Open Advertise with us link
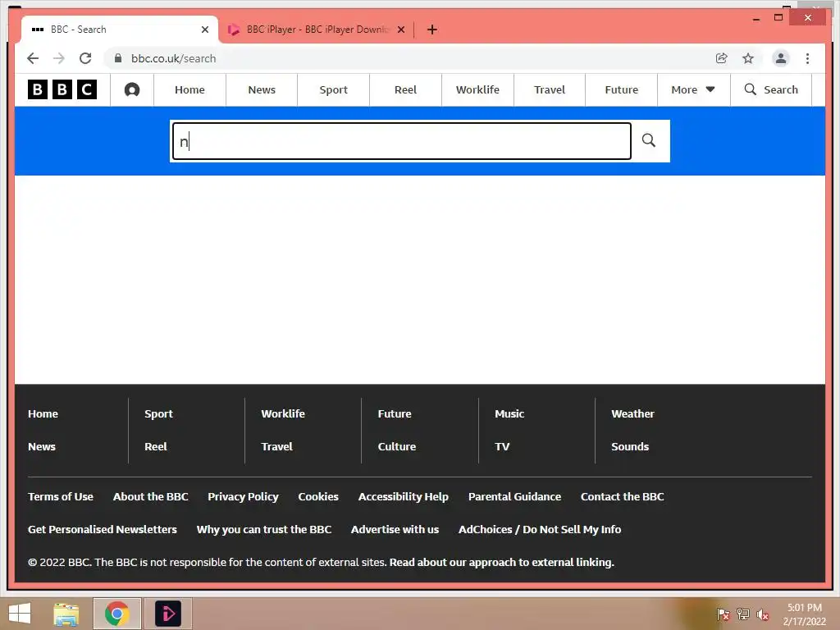The height and width of the screenshot is (630, 840). click(x=395, y=529)
